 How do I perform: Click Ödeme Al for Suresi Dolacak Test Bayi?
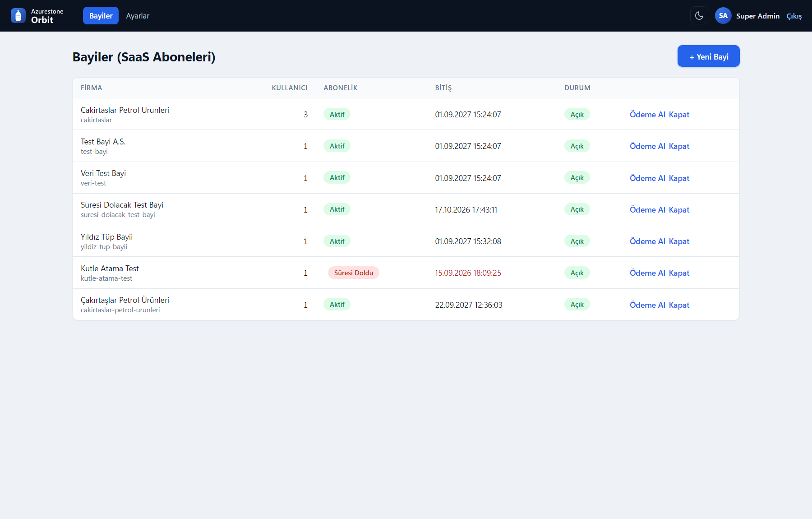(x=647, y=210)
